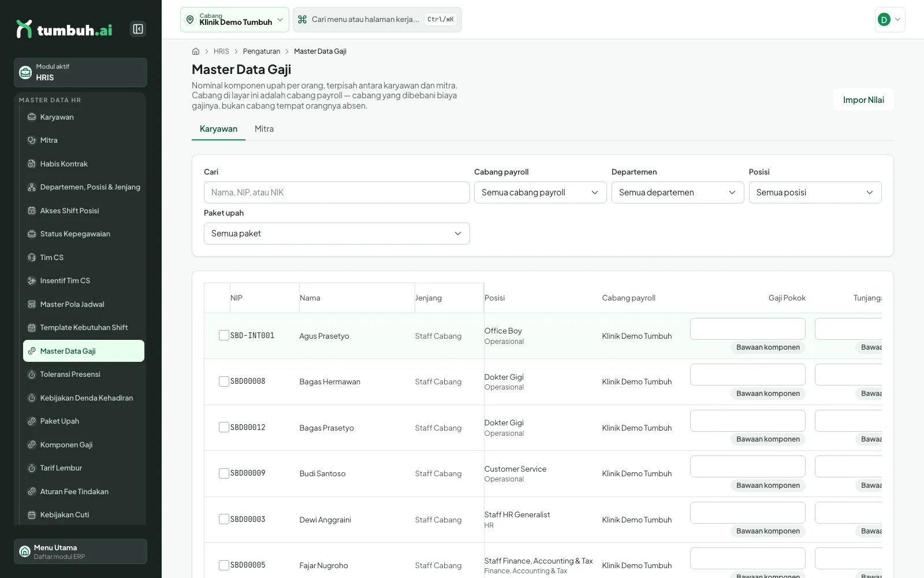The height and width of the screenshot is (578, 924).
Task: Click the home breadcrumb icon
Action: [196, 51]
